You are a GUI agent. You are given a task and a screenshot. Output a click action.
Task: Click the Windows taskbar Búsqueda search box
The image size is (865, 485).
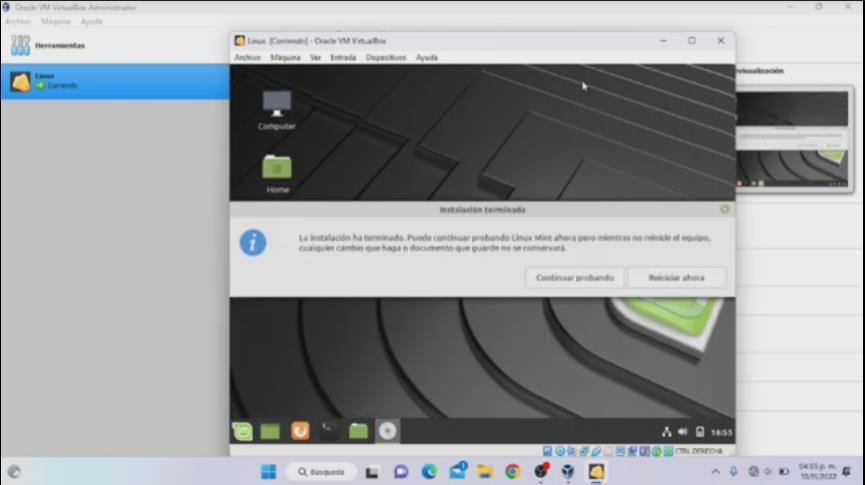[x=321, y=472]
